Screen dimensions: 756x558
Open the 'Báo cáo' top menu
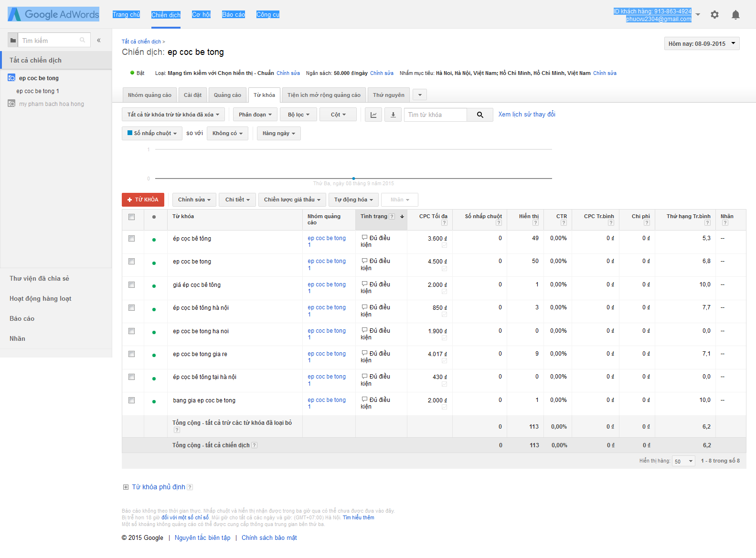click(233, 15)
